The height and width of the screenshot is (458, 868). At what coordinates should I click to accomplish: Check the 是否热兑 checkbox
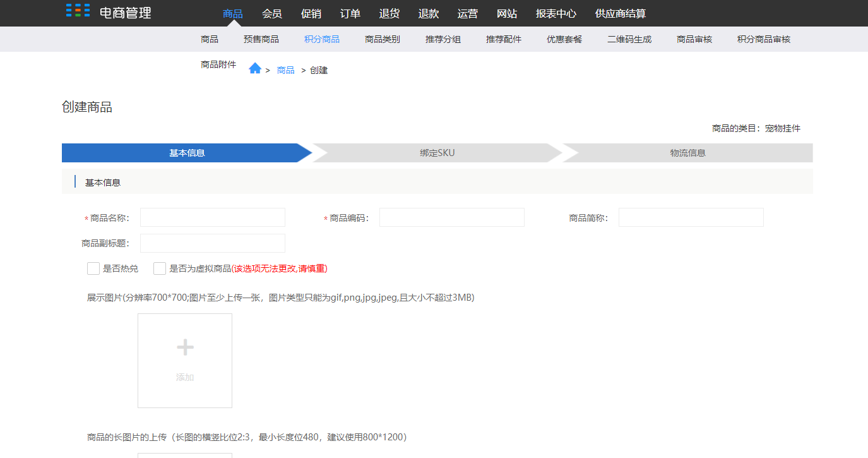pyautogui.click(x=93, y=268)
